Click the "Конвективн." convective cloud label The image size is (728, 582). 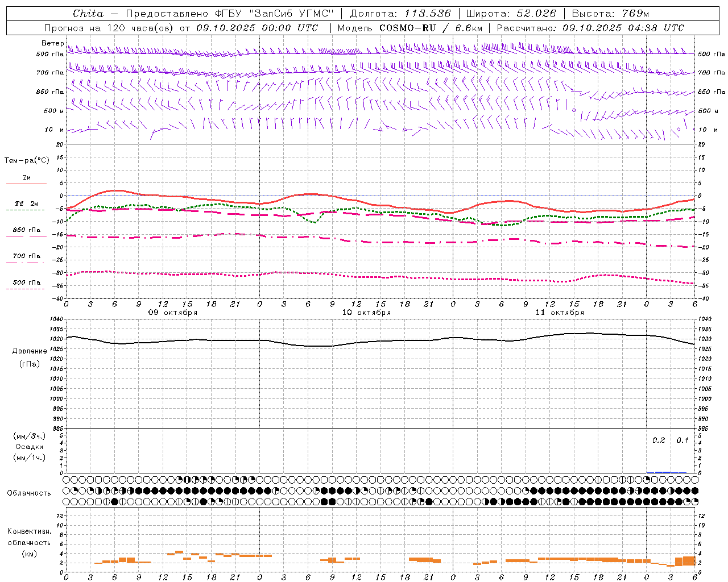pyautogui.click(x=30, y=531)
